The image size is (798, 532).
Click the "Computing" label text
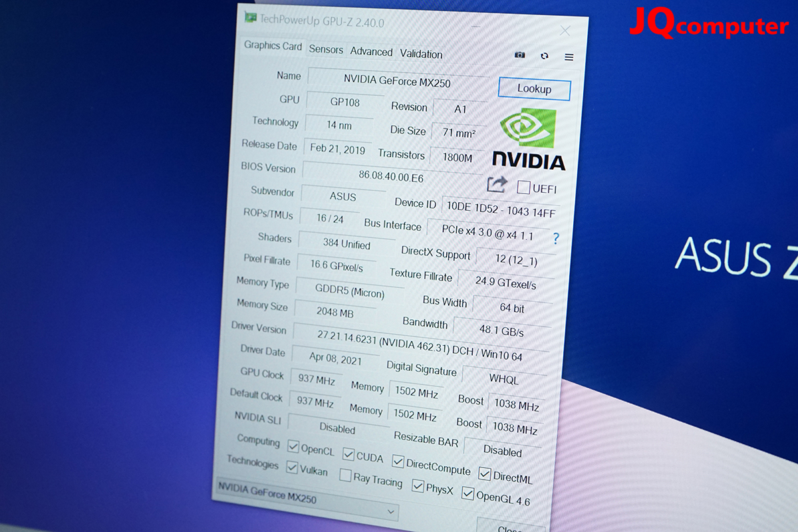tap(259, 441)
